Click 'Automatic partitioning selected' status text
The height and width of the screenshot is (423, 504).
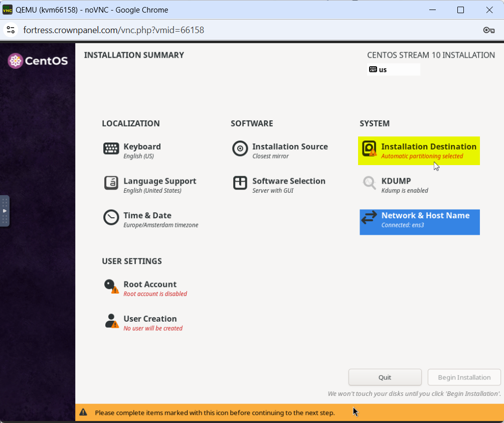click(x=422, y=157)
